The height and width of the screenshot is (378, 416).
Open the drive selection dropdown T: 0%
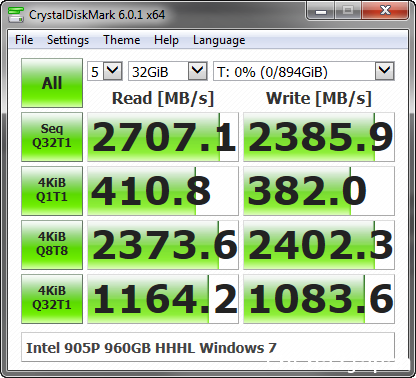(x=304, y=71)
